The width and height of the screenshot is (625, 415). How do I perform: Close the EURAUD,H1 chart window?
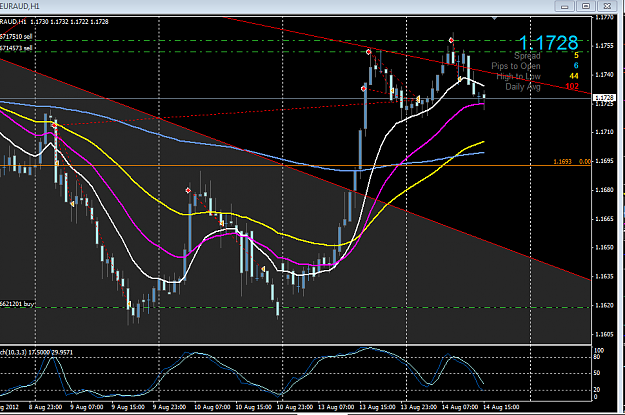[x=607, y=6]
